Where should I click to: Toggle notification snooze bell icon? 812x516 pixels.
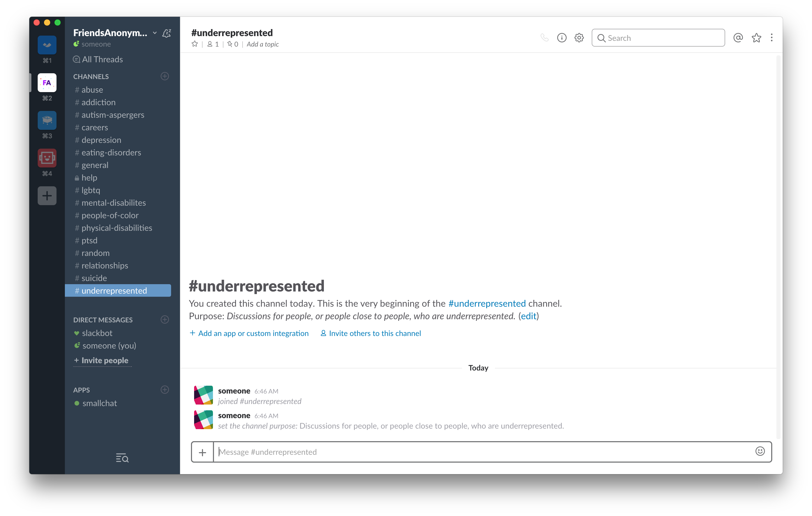[167, 33]
